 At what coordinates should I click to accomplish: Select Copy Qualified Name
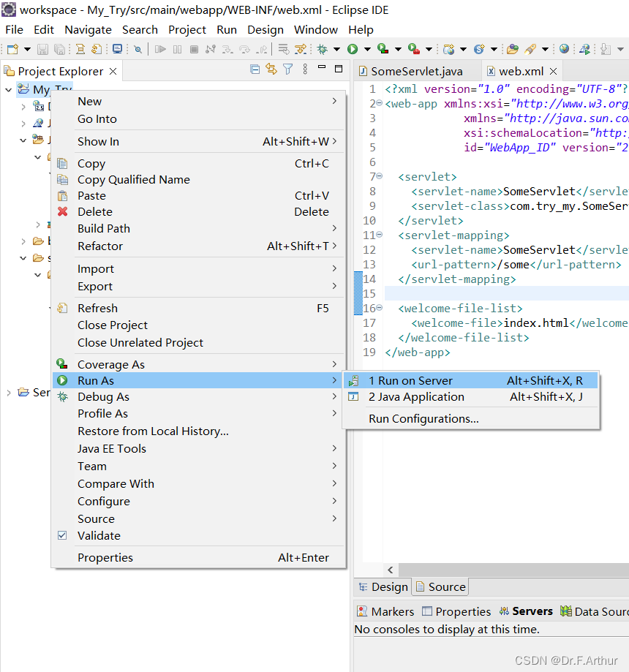(198, 180)
